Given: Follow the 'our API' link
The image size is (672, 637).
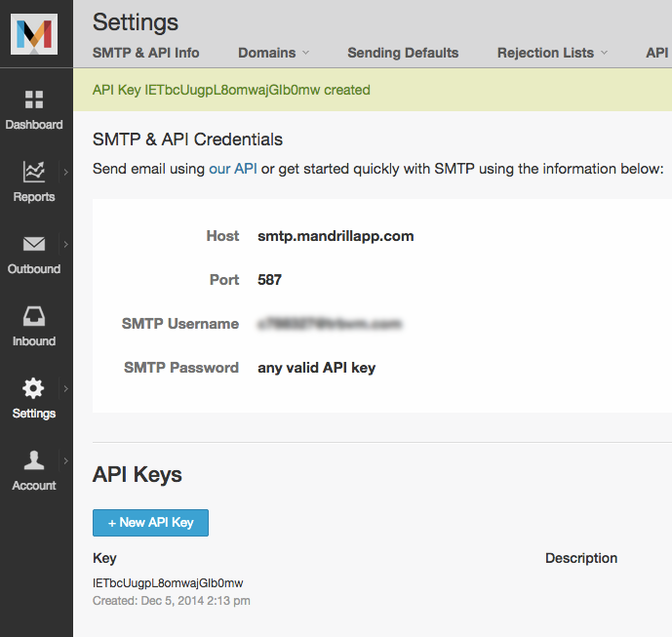Looking at the screenshot, I should point(233,169).
